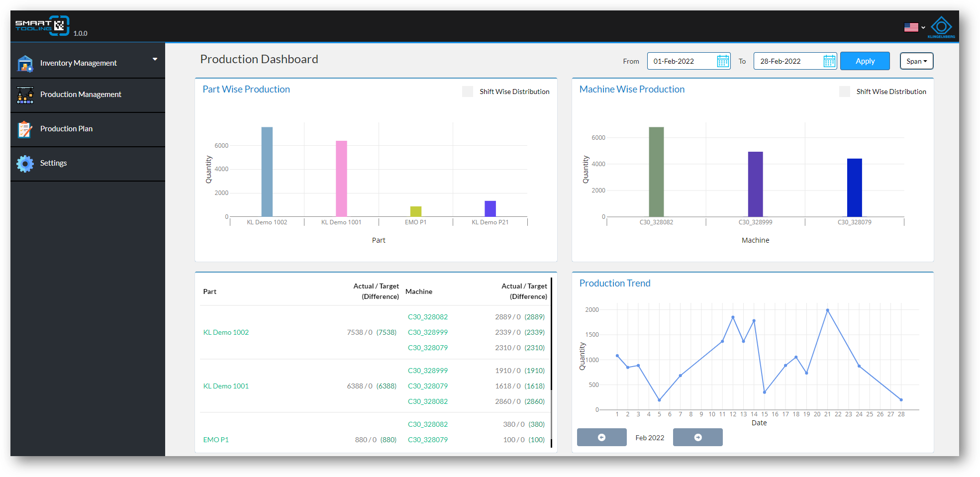Open the language flag dropdown
This screenshot has height=477, width=980.
click(914, 27)
